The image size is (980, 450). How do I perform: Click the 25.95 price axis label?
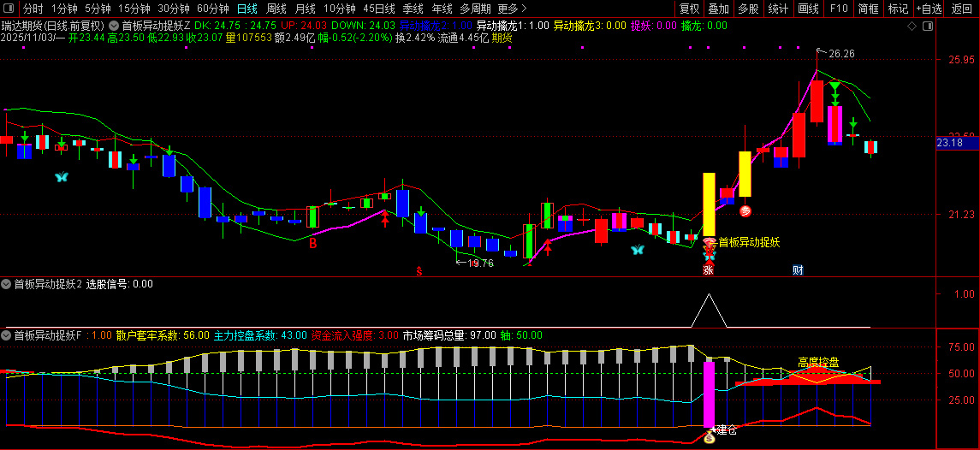(961, 60)
